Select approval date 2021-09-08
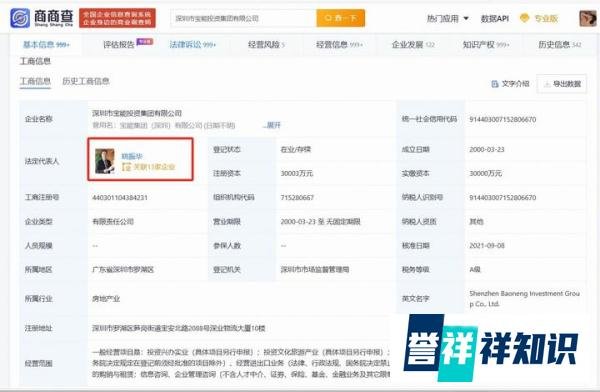 (x=487, y=245)
